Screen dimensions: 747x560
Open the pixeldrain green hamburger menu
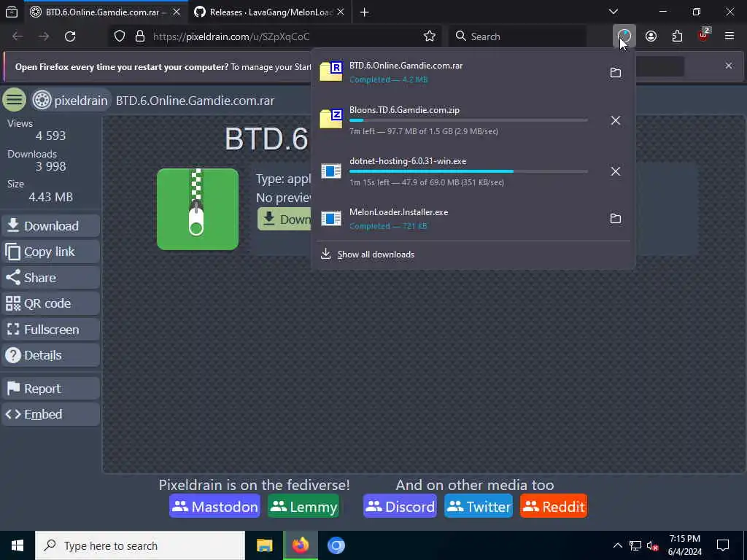(15, 100)
